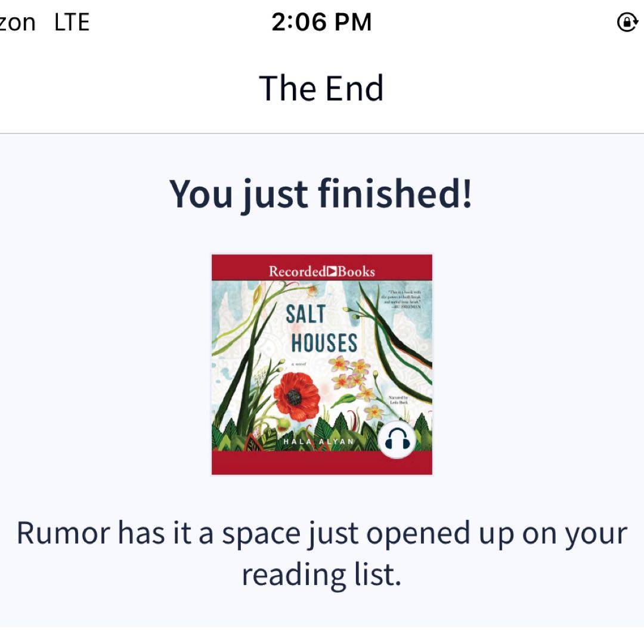The height and width of the screenshot is (644, 644).
Task: Tap the LTE network indicator
Action: [72, 23]
